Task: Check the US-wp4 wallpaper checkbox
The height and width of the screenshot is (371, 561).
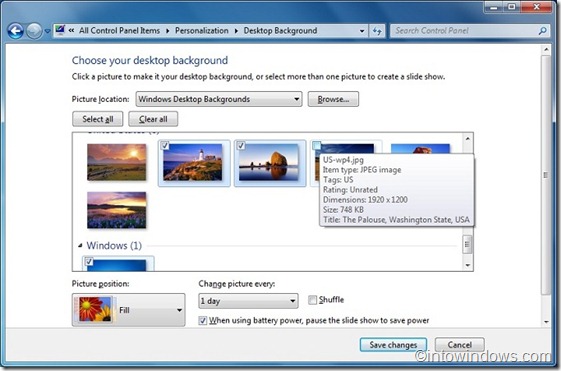Action: click(x=317, y=145)
